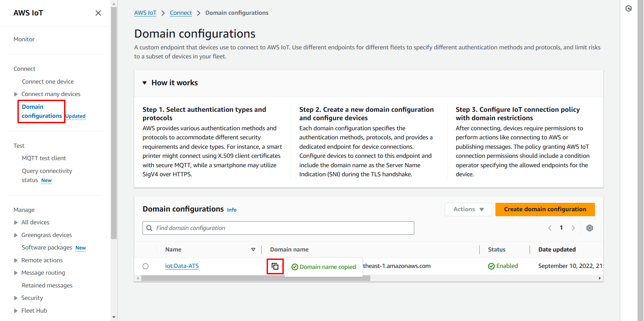
Task: Expand Fleet Hub section
Action: [x=16, y=311]
